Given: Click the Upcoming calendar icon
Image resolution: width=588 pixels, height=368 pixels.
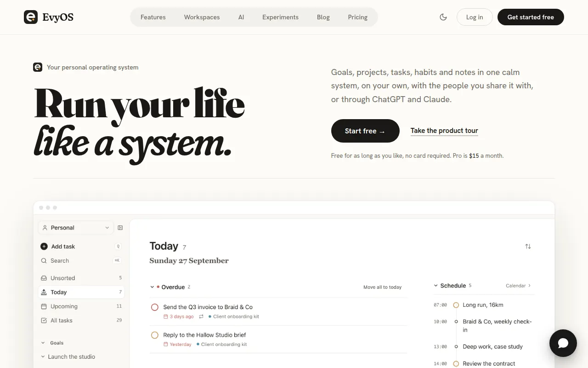Looking at the screenshot, I should [44, 306].
